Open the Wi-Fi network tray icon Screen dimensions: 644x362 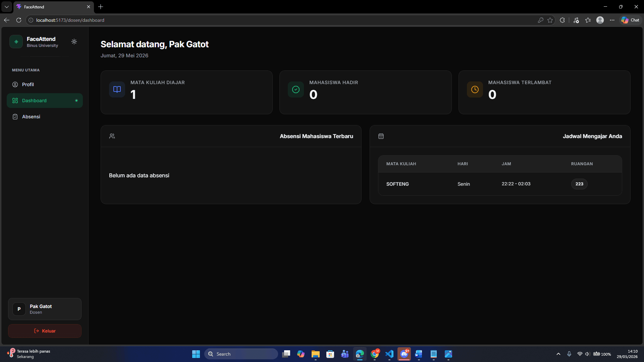tap(580, 354)
